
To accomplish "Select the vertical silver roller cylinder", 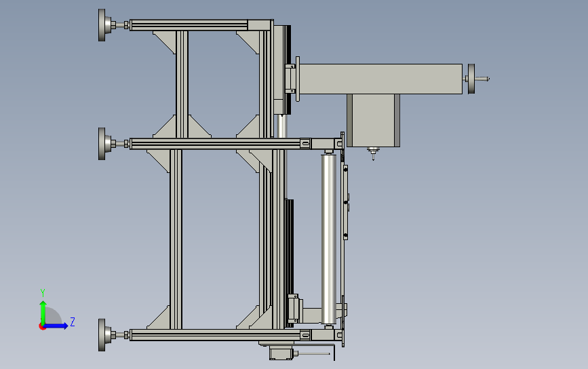I will [329, 239].
